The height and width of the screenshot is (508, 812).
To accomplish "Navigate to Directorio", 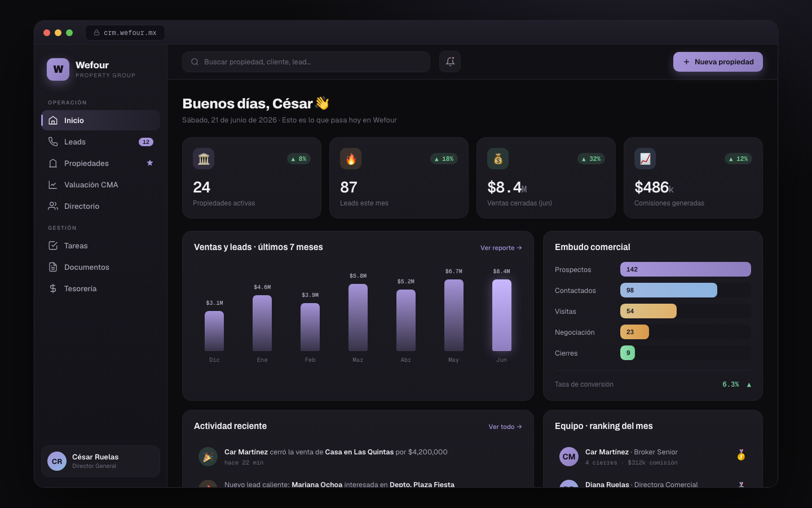I will [100, 206].
